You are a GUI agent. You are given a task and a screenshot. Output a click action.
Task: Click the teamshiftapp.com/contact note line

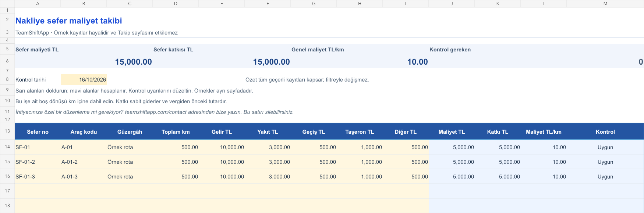[x=155, y=112]
